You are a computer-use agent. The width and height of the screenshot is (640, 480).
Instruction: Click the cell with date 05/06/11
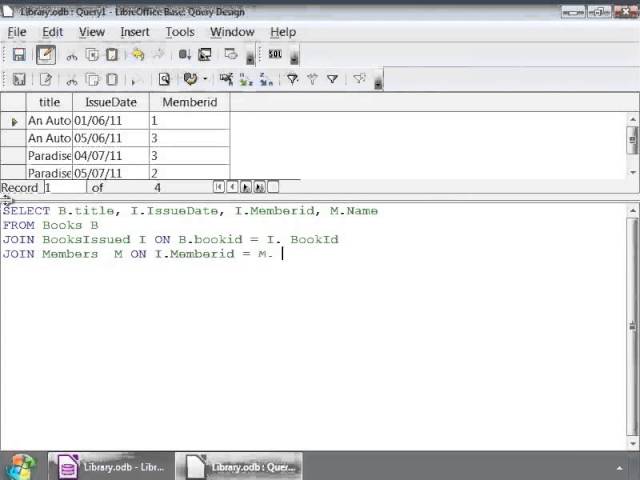pos(111,138)
